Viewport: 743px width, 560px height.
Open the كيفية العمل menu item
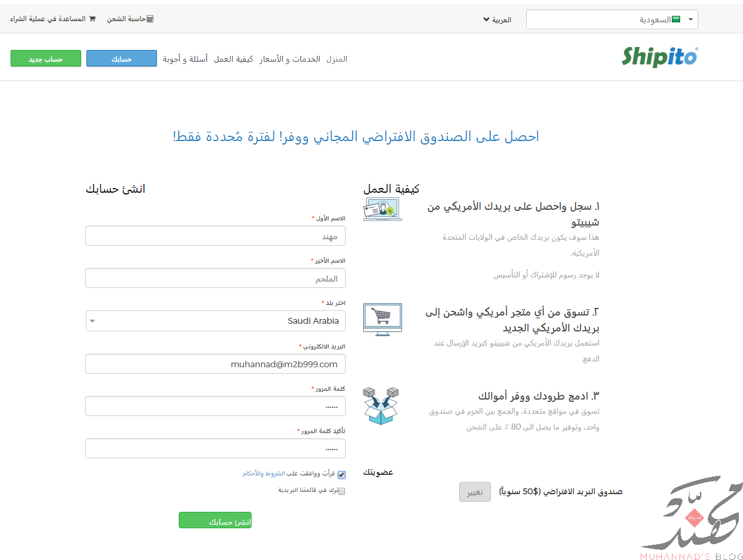point(233,59)
